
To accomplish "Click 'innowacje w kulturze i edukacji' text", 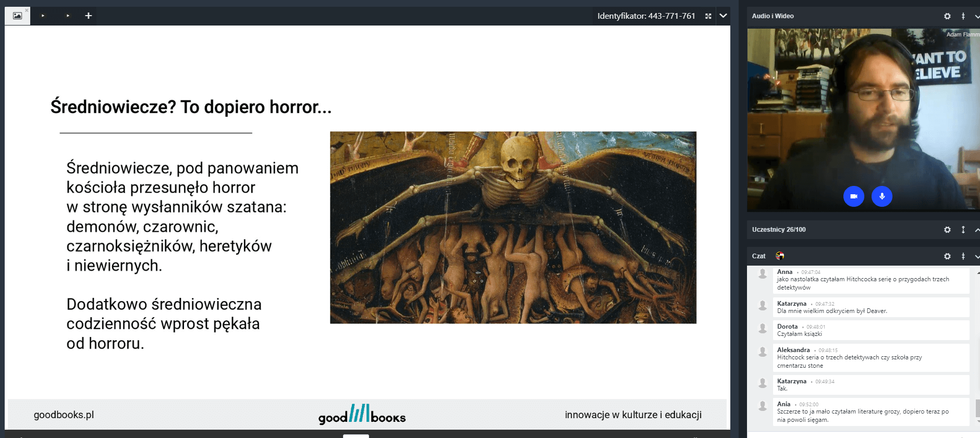I will [x=633, y=415].
